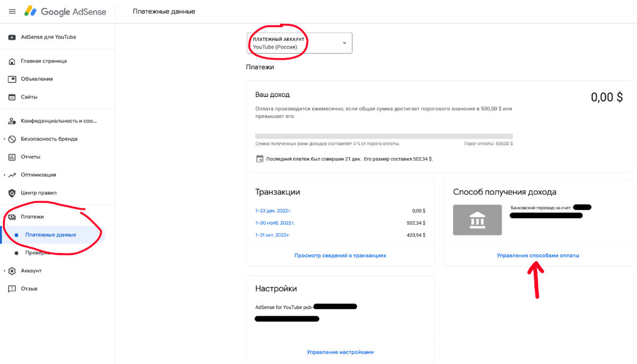The image size is (637, 364).
Task: Open Конфиденциальность и соо... menu item
Action: click(x=57, y=121)
